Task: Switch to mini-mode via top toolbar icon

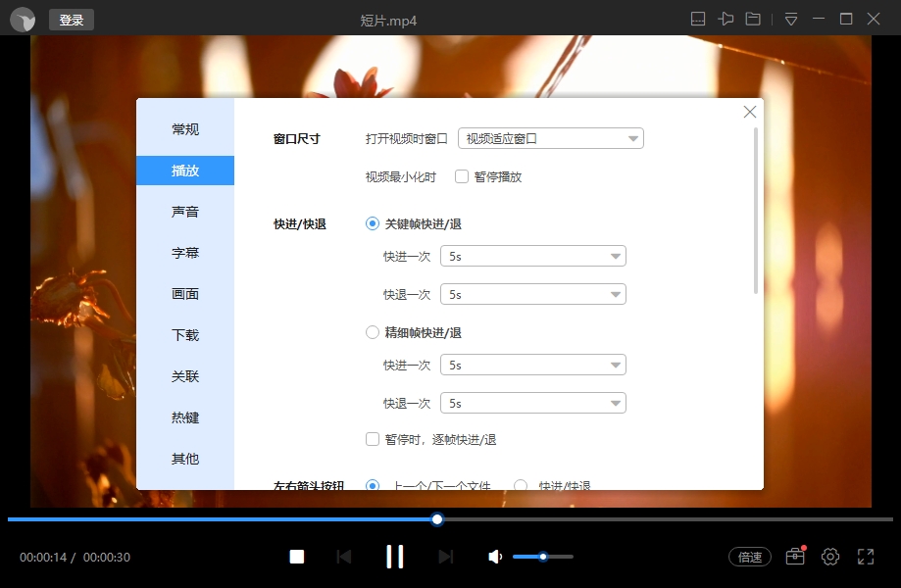Action: pyautogui.click(x=698, y=18)
